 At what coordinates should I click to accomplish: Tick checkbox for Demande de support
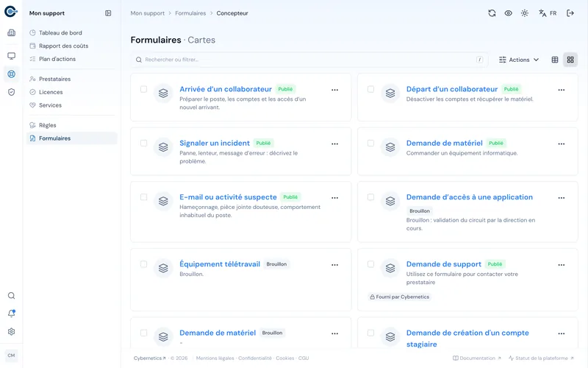point(370,264)
